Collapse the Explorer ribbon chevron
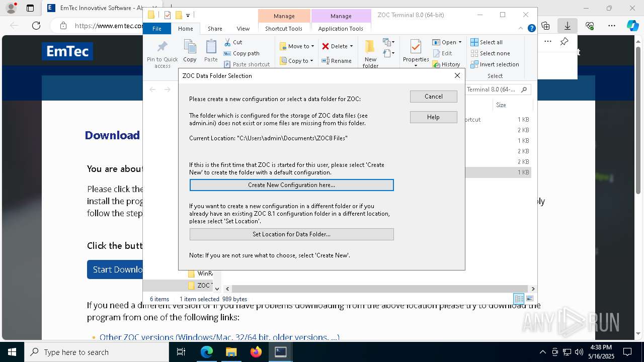Screen dimensions: 644x362 tap(522, 29)
